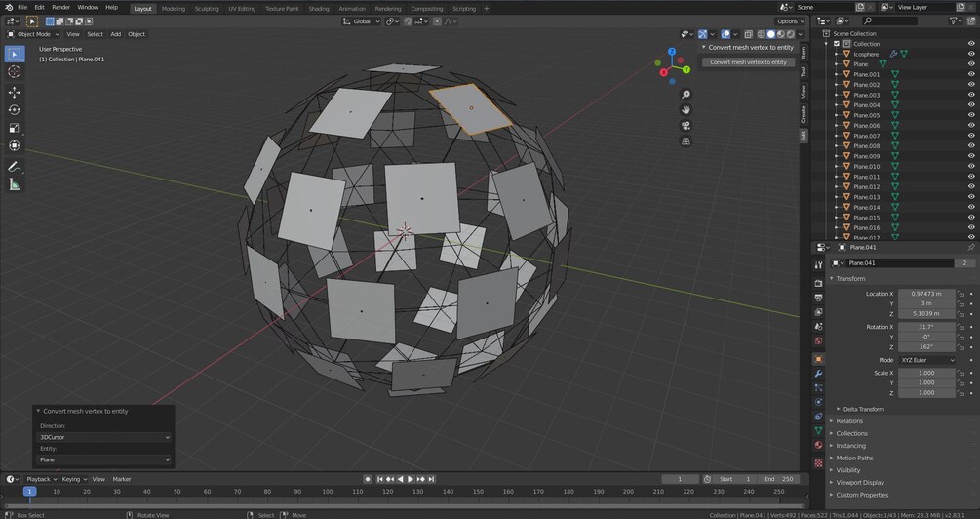The image size is (980, 519).
Task: Click the outliner search field
Action: coord(890,21)
